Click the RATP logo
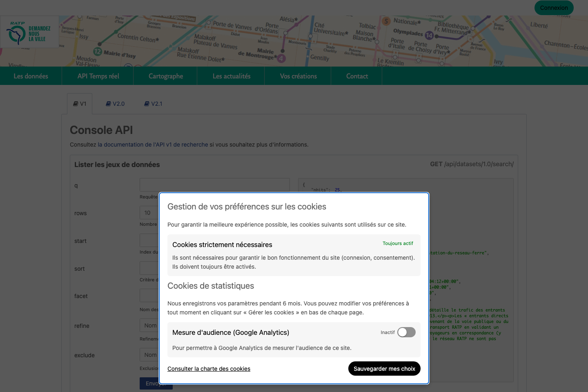Screen dimensions: 588x392 [29, 32]
